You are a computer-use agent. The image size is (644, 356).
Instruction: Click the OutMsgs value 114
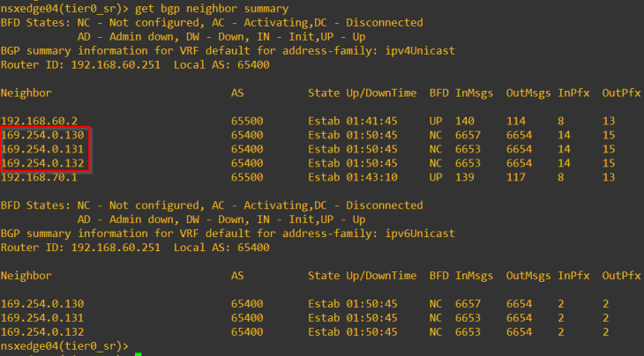pyautogui.click(x=516, y=121)
